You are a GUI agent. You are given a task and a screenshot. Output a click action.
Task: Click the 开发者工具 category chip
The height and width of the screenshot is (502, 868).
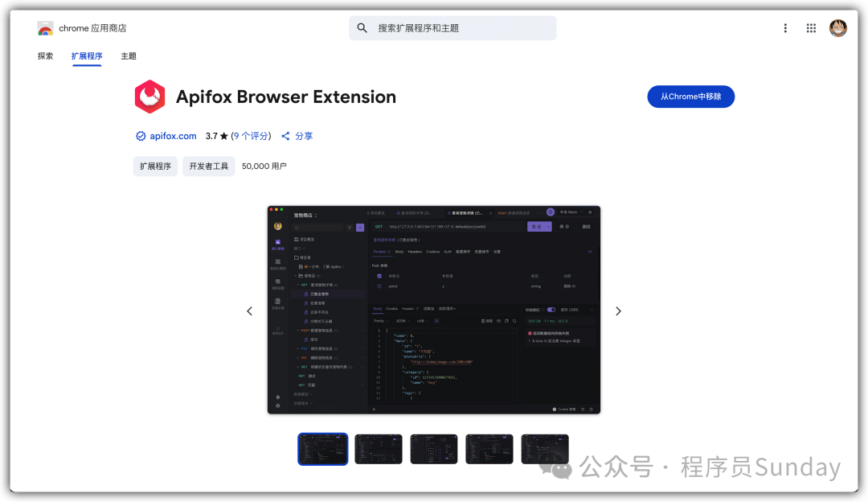pyautogui.click(x=209, y=167)
